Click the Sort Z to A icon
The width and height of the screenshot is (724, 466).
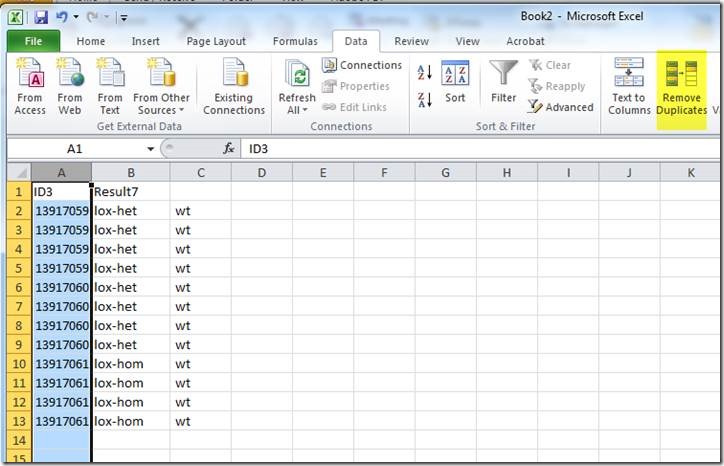click(424, 99)
